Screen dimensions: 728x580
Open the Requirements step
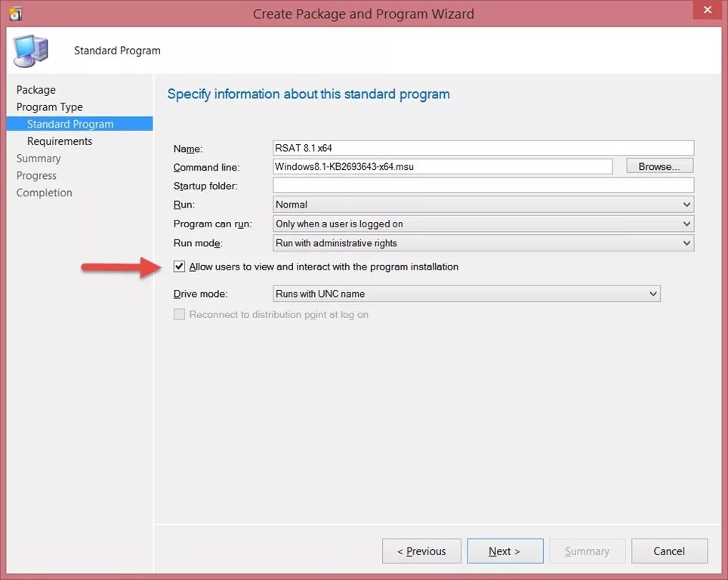pos(60,141)
